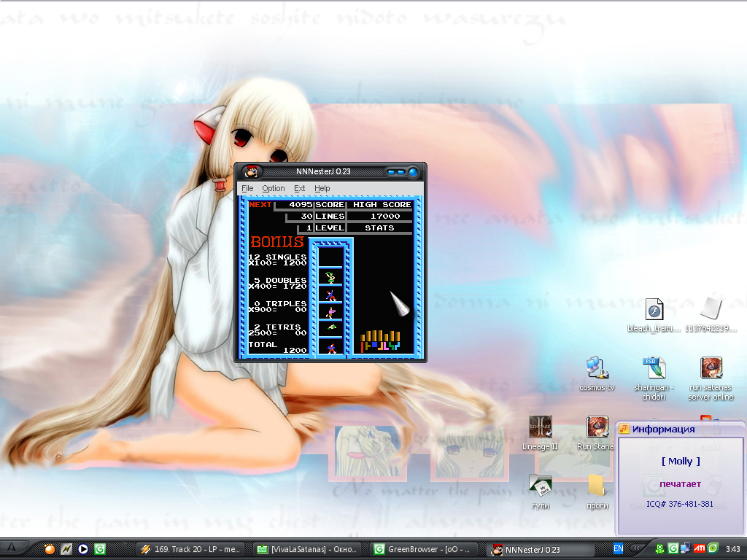Switch to the 169. Track 20 - LP taskbar button

[191, 549]
